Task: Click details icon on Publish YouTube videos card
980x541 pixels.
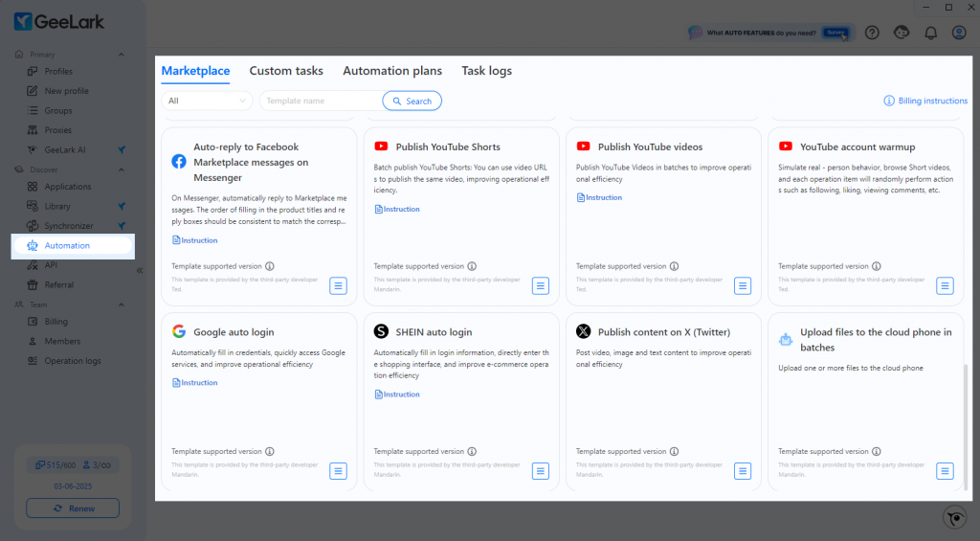Action: tap(743, 286)
